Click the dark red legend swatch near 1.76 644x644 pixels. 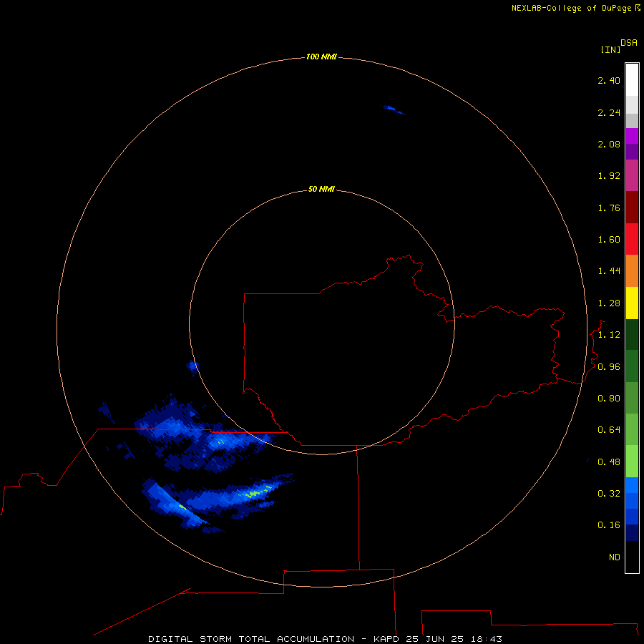(x=632, y=208)
